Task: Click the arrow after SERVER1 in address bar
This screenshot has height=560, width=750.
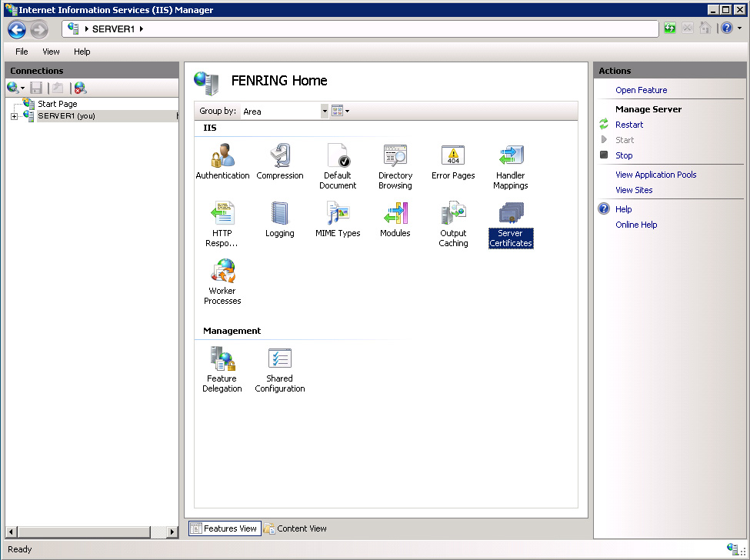Action: coord(142,29)
